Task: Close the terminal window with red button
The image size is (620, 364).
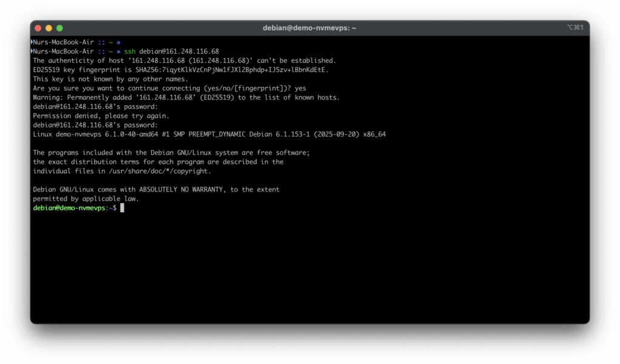Action: [x=38, y=28]
